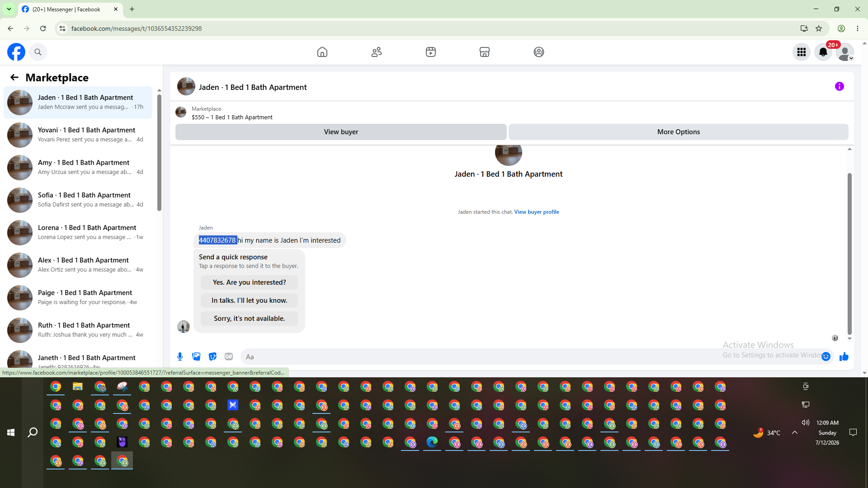Open the weather widget showing 34°C

click(767, 433)
